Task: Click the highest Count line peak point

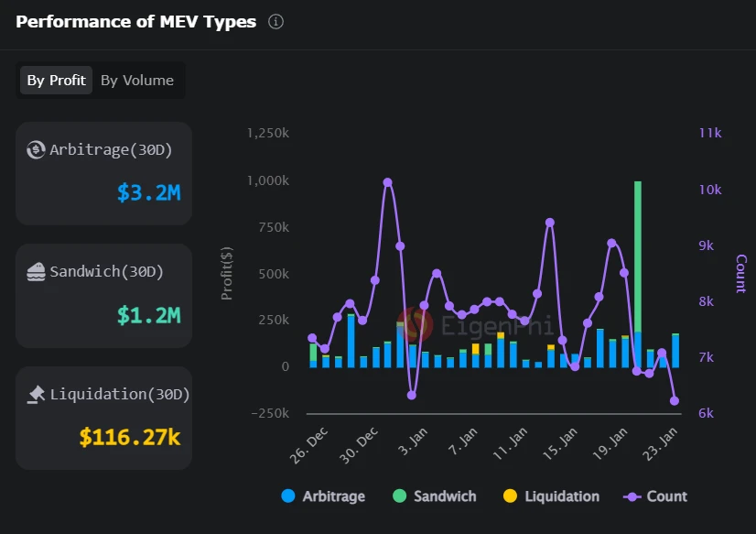Action: coord(388,182)
